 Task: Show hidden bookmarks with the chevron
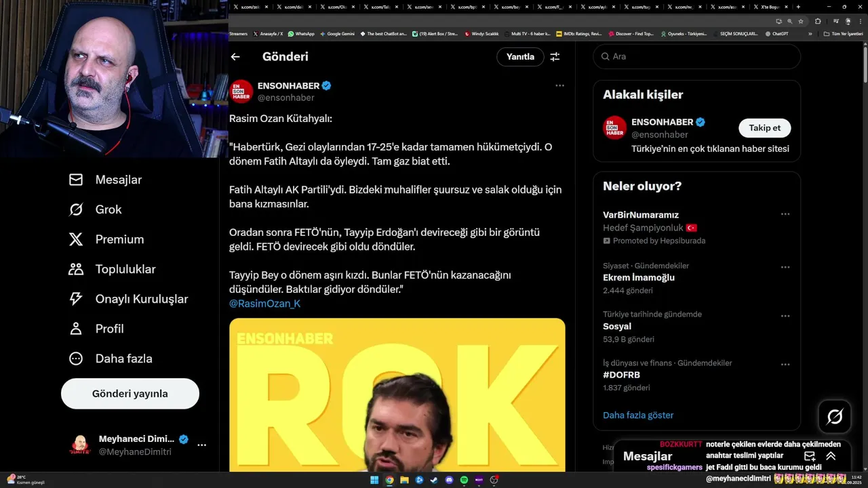pyautogui.click(x=810, y=34)
